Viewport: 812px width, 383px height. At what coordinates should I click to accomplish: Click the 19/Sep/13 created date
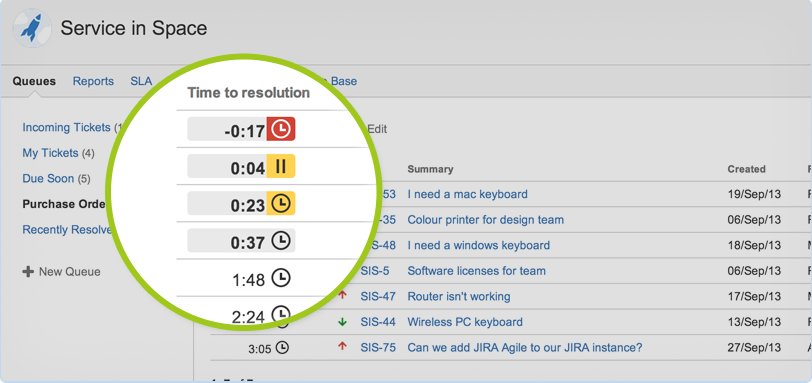click(754, 195)
